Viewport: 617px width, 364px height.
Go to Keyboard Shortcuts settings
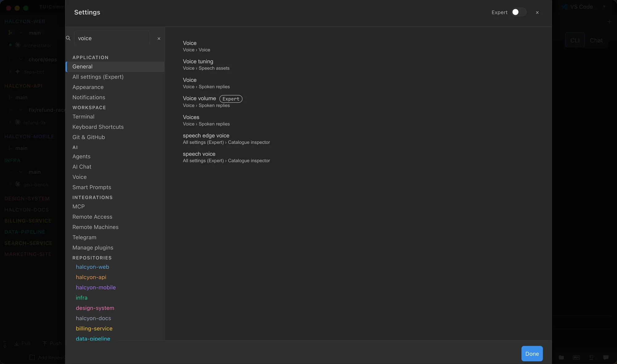[115, 127]
